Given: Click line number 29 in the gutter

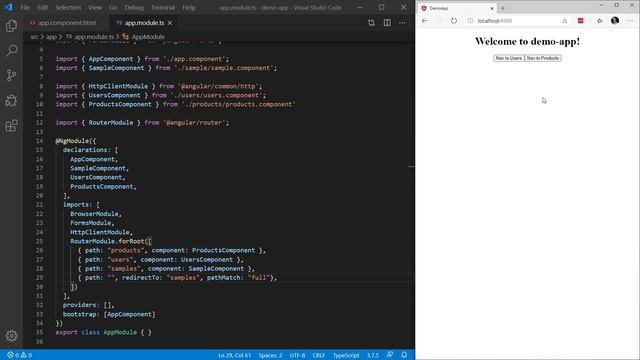Looking at the screenshot, I should coord(39,278).
